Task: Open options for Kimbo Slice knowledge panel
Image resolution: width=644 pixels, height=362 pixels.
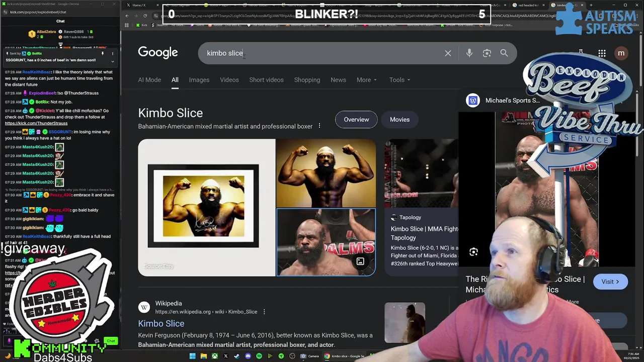Action: 319,126
